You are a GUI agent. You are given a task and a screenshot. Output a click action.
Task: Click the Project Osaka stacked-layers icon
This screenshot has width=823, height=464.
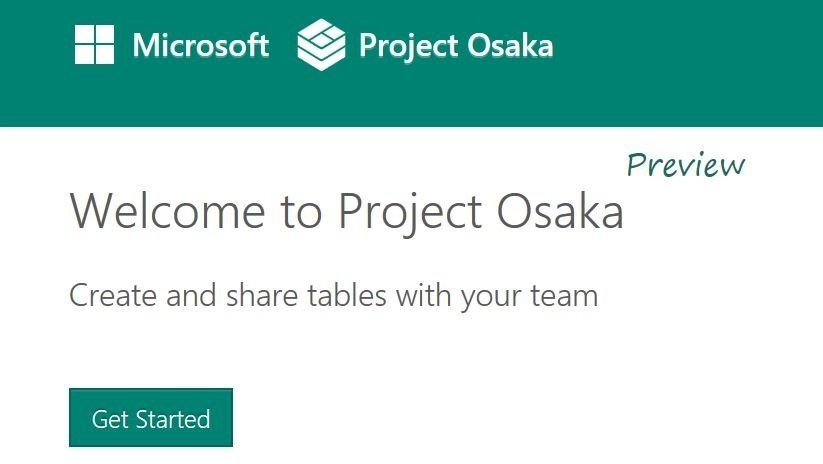321,45
